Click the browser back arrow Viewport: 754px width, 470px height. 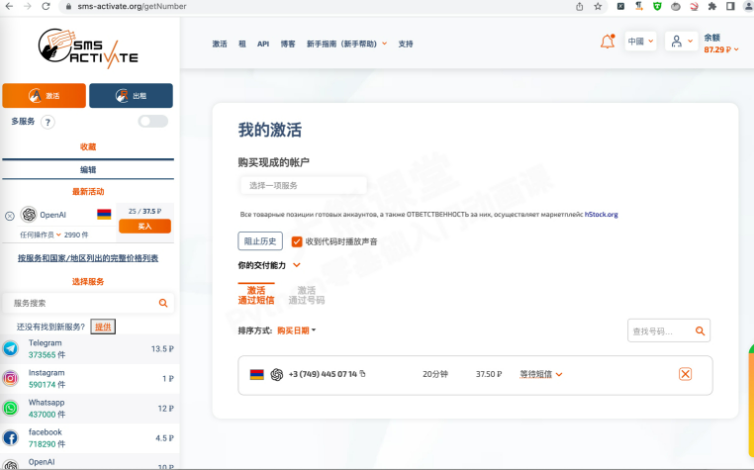click(9, 6)
